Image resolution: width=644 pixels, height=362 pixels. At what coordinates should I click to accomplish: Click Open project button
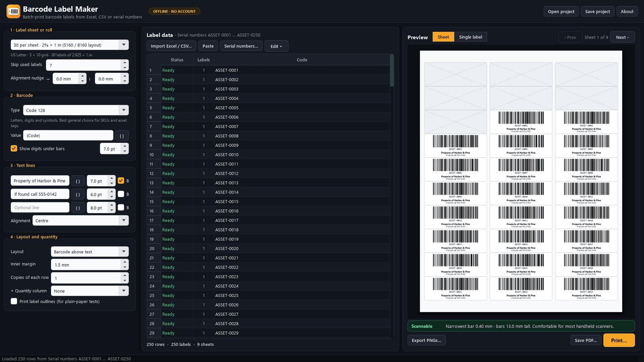pyautogui.click(x=561, y=11)
